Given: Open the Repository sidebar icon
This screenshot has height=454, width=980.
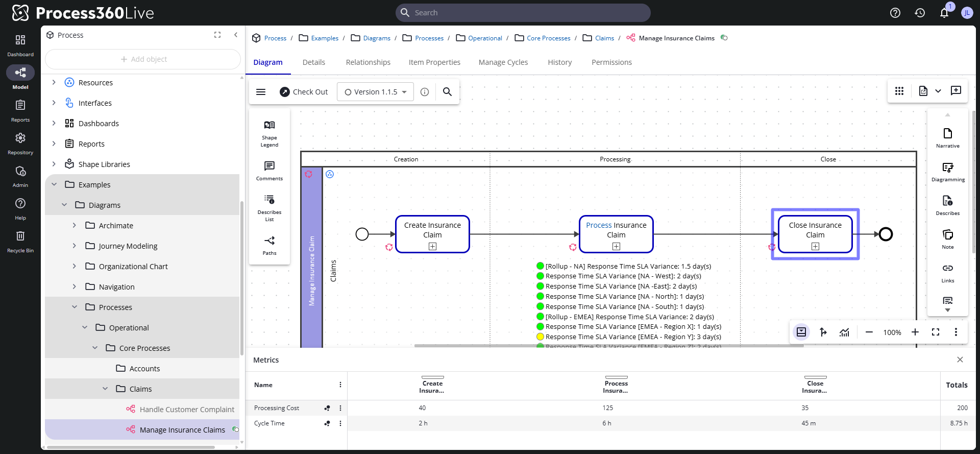Looking at the screenshot, I should pos(20,143).
